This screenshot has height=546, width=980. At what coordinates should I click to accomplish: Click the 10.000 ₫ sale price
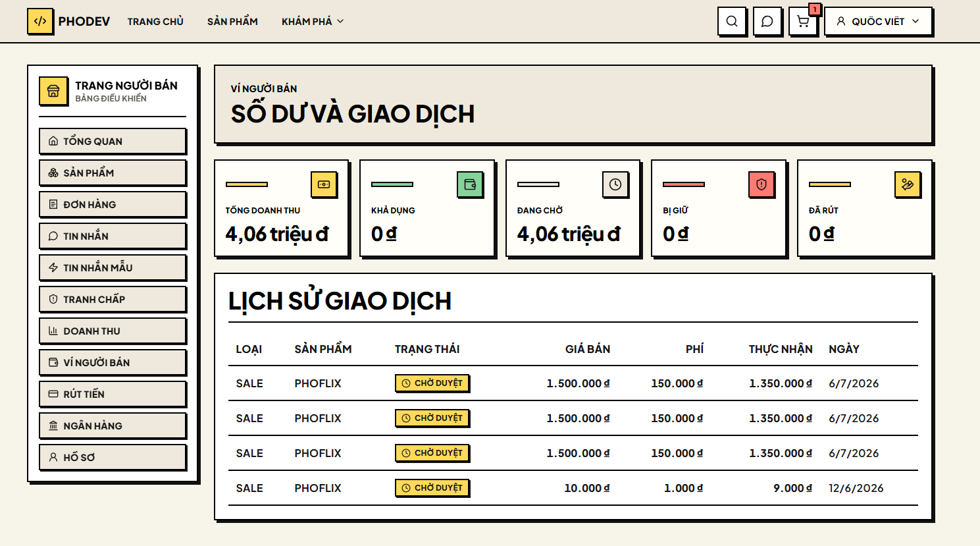(587, 488)
